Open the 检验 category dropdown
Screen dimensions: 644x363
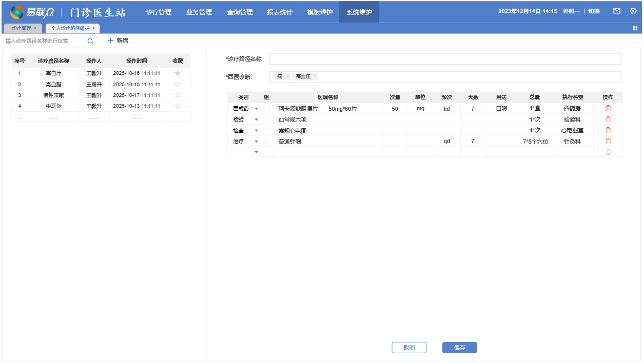tap(256, 119)
